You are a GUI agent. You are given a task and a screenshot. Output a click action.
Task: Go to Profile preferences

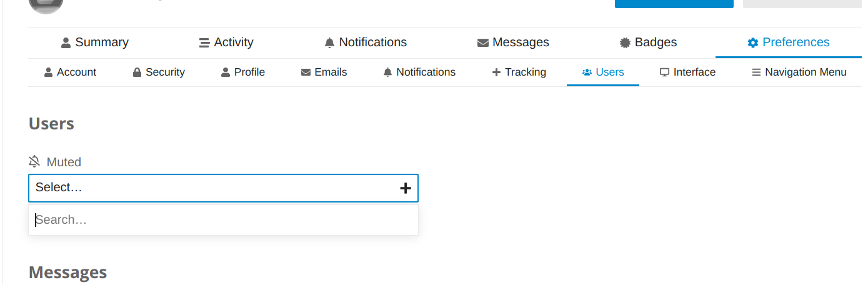[242, 72]
